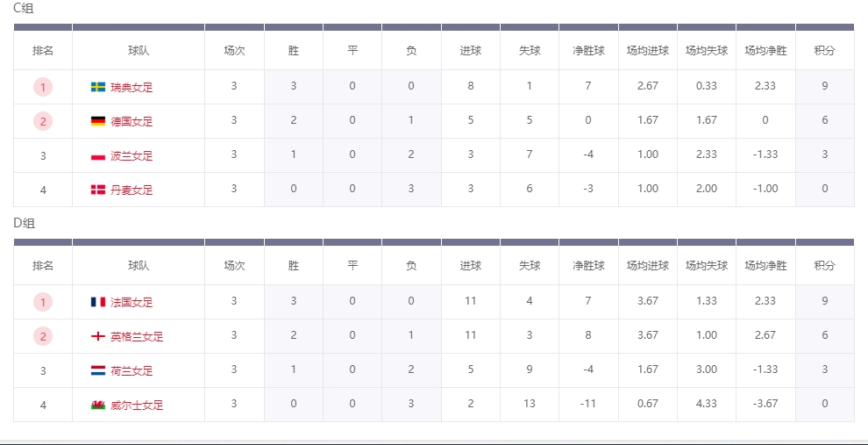Image resolution: width=868 pixels, height=445 pixels.
Task: Open the 法国女足 team link
Action: click(132, 302)
